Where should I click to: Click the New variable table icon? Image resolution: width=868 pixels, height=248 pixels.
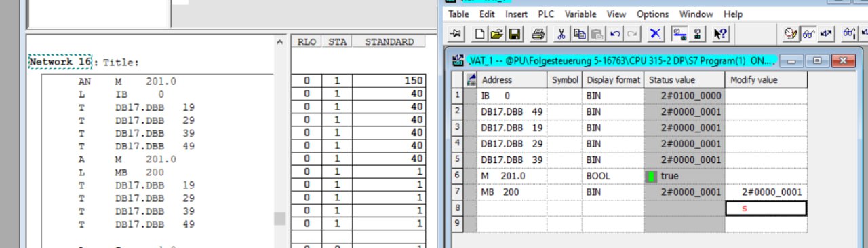pyautogui.click(x=480, y=33)
